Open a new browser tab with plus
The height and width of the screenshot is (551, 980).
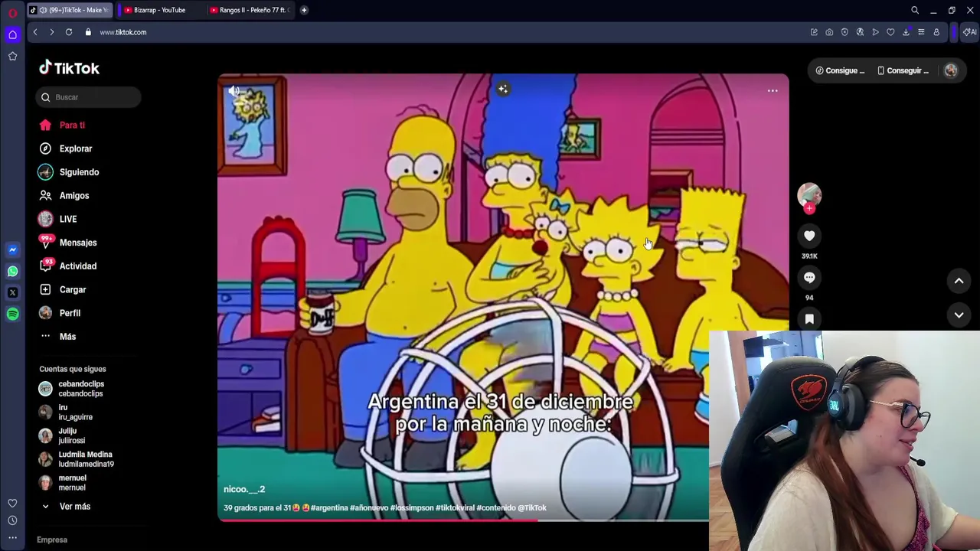tap(304, 10)
